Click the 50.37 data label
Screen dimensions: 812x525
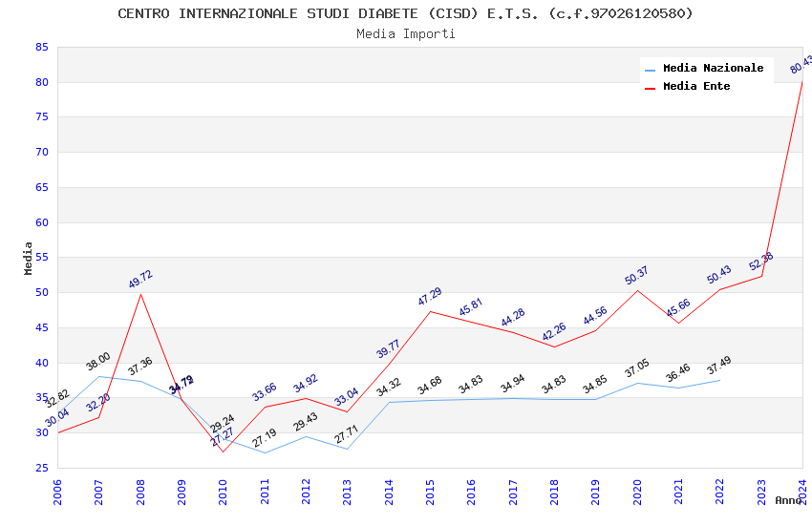pyautogui.click(x=636, y=275)
